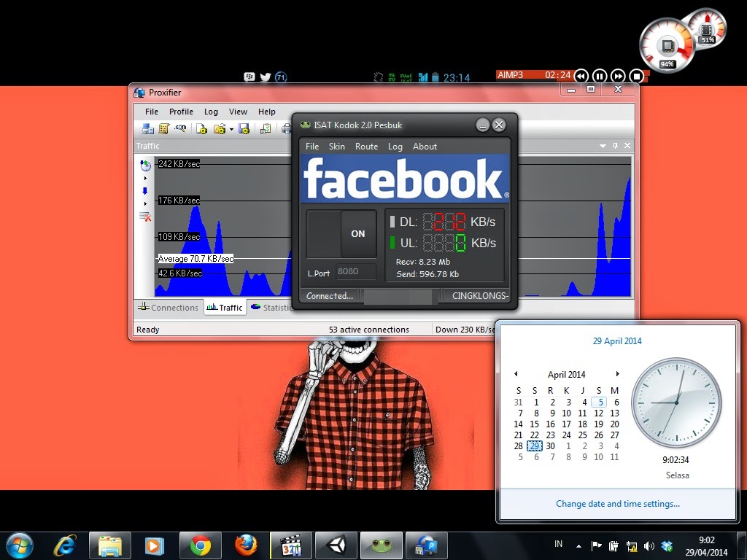Click the save profile floppy icon

pos(244,128)
